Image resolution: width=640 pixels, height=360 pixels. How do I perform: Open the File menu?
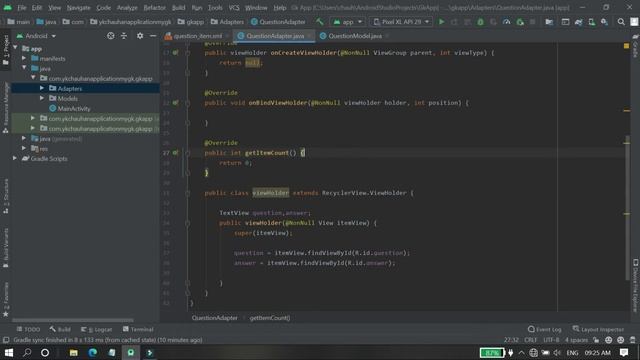pyautogui.click(x=22, y=8)
